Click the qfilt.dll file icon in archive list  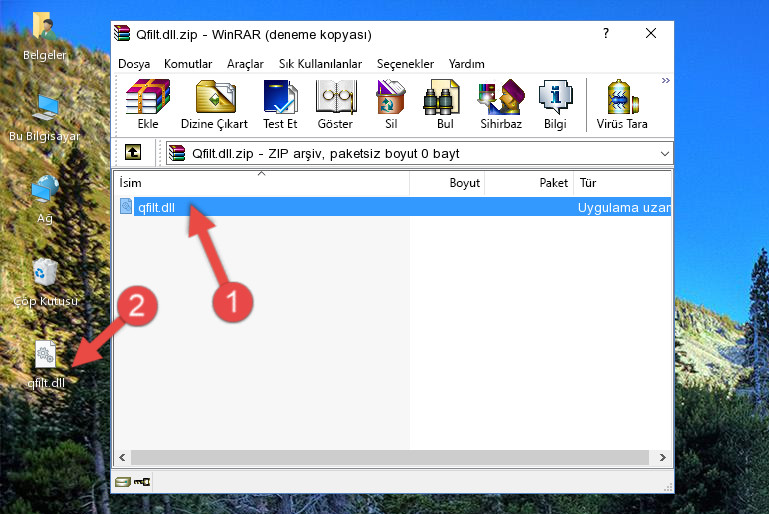pos(126,206)
